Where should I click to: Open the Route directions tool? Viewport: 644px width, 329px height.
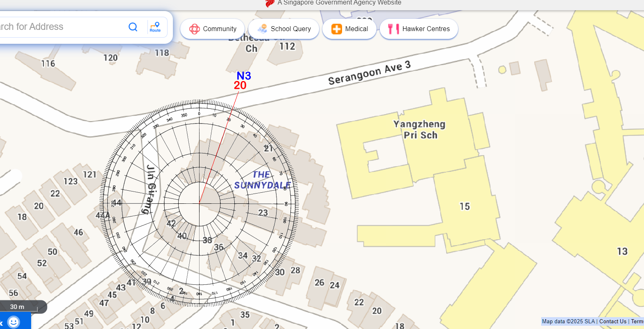pos(155,27)
